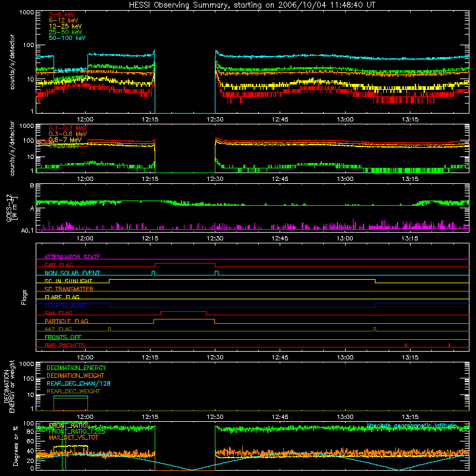Image resolution: width=476 pixels, height=476 pixels.
Task: Select the FRONTS_OFF flag label
Action: pos(63,337)
